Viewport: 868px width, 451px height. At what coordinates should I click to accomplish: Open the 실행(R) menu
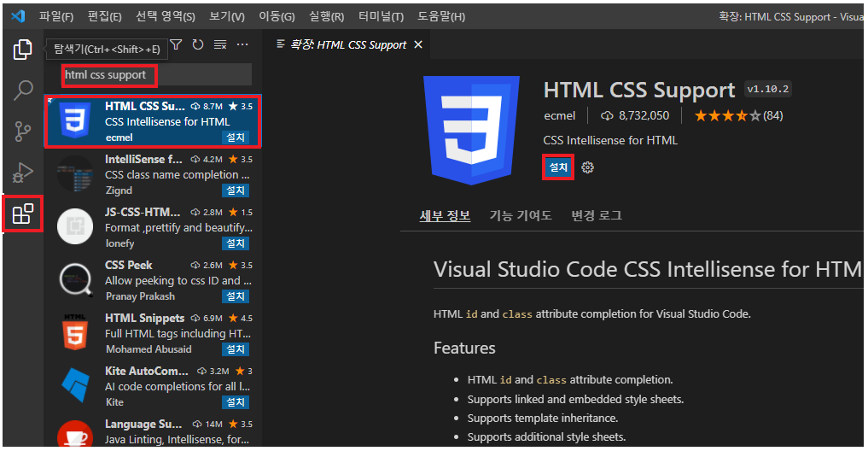(326, 16)
